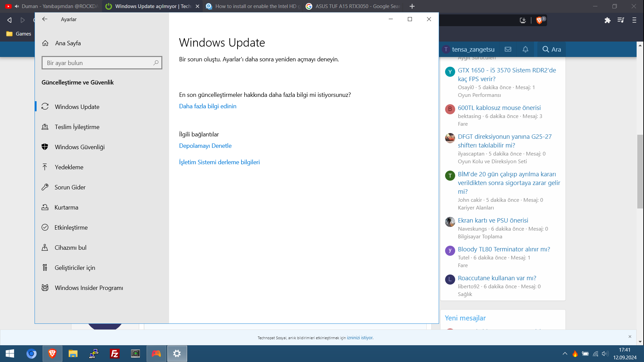644x362 pixels.
Task: Click the forum page vertical scrollbar
Action: click(640, 171)
